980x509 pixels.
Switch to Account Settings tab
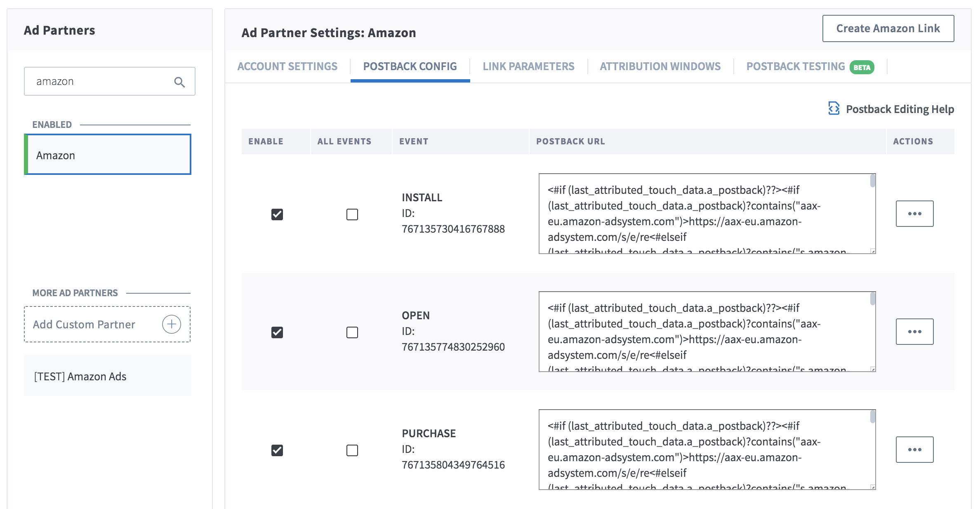pos(287,66)
